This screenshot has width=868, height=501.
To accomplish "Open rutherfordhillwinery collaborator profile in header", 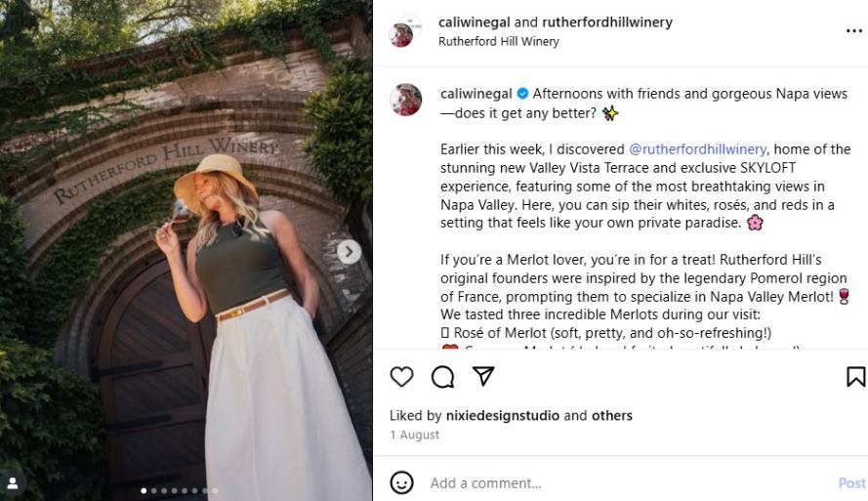I will [607, 22].
